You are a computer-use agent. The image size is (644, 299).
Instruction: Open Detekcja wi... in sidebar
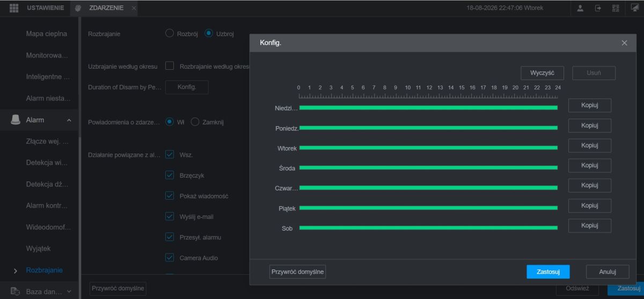point(47,163)
